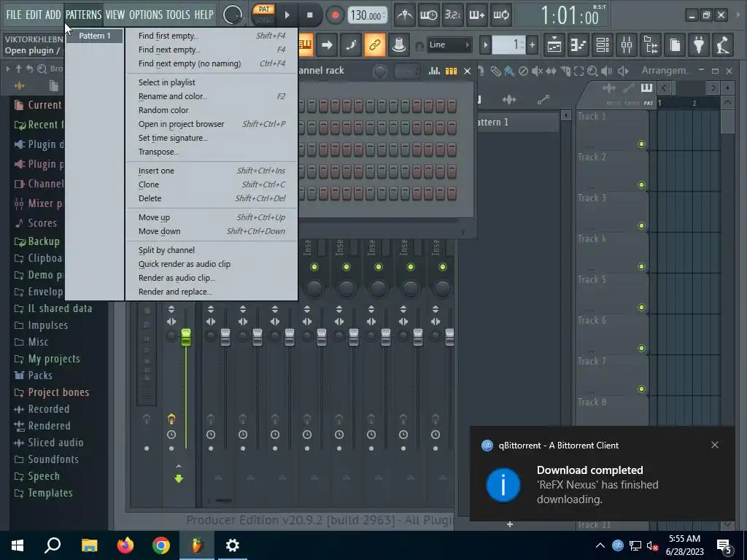The image size is (747, 560).
Task: Dismiss the qBittorrent notification
Action: pyautogui.click(x=715, y=445)
